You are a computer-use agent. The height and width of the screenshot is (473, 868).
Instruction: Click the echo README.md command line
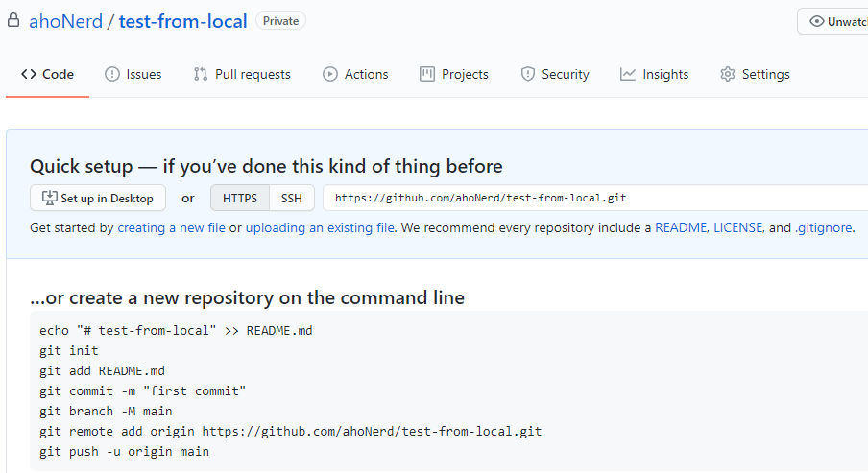(176, 331)
